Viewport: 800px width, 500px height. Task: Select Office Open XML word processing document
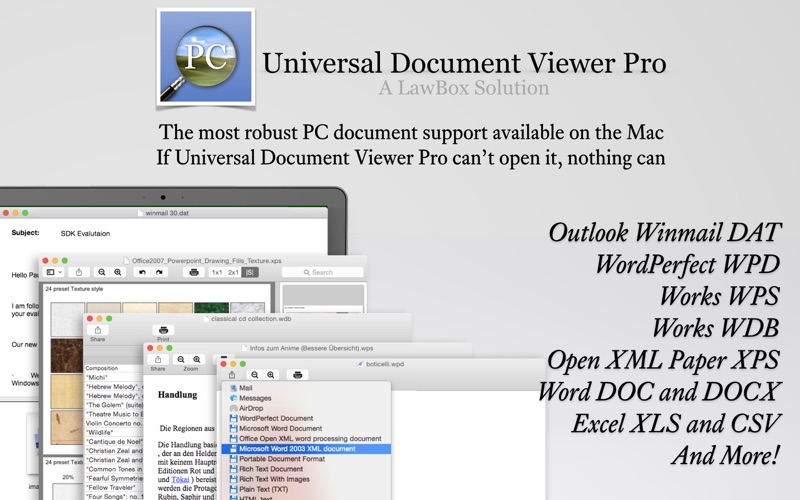tap(306, 439)
